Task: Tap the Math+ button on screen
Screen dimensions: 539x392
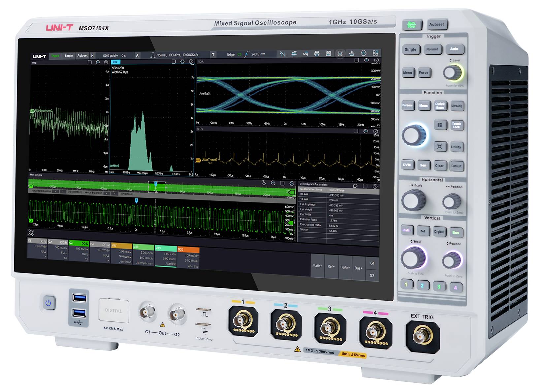Action: [x=317, y=266]
